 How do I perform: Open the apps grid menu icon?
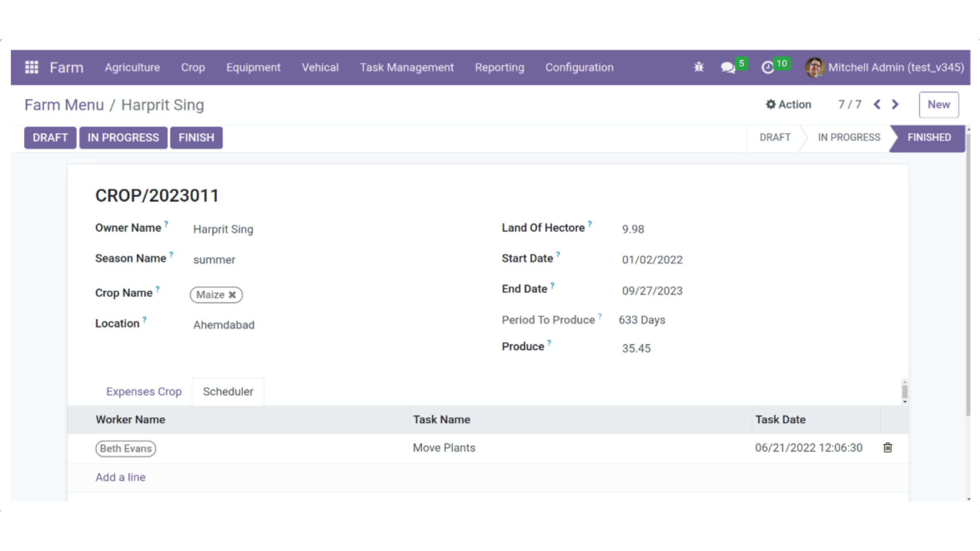pyautogui.click(x=32, y=67)
